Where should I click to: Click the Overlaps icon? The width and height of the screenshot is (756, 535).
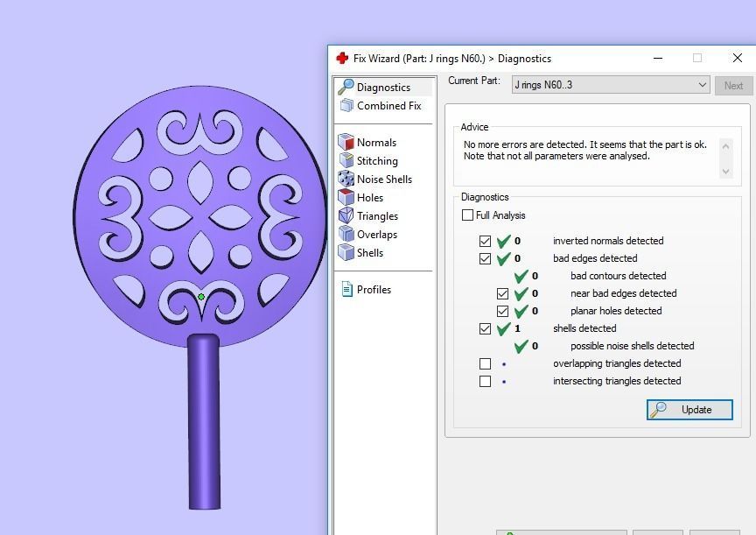(346, 234)
